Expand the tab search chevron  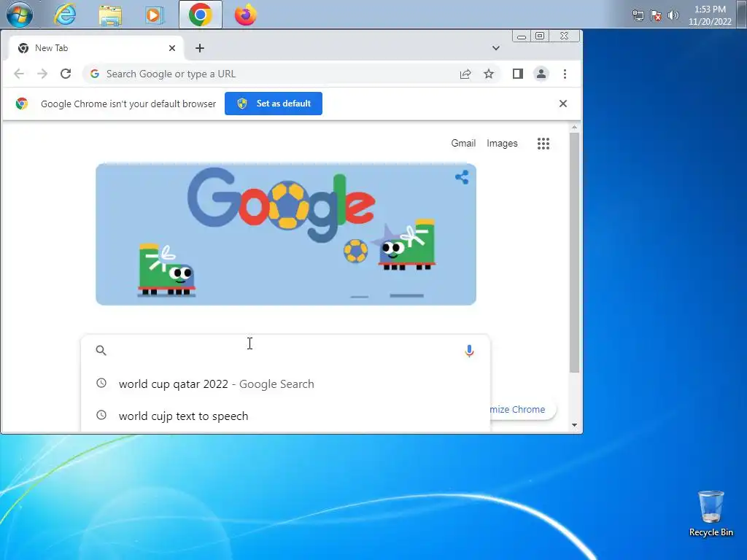tap(496, 48)
